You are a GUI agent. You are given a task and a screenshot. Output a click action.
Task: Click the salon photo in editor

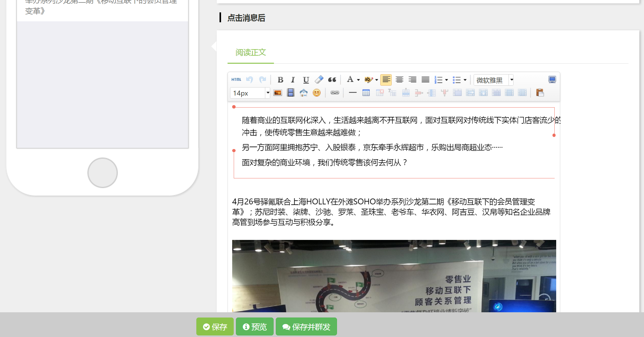(394, 276)
